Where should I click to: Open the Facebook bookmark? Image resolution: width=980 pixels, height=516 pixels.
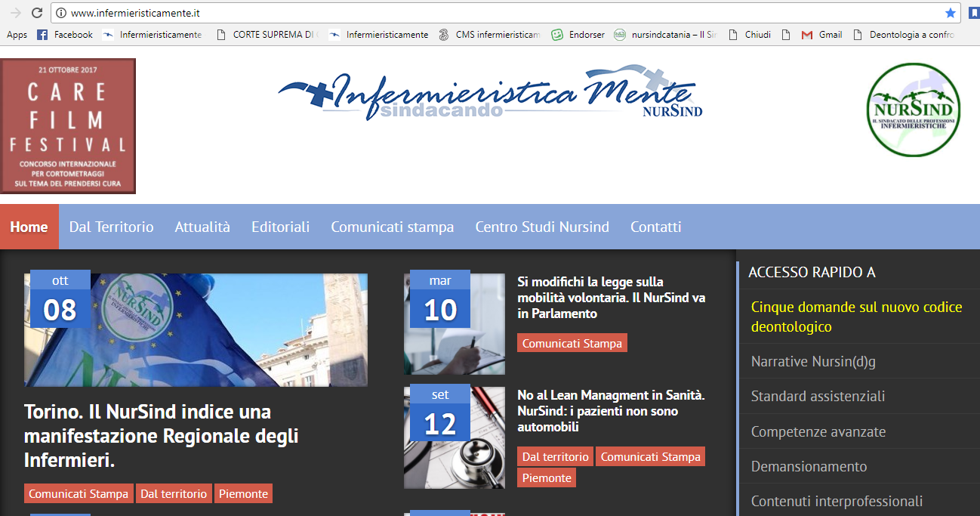[65, 35]
